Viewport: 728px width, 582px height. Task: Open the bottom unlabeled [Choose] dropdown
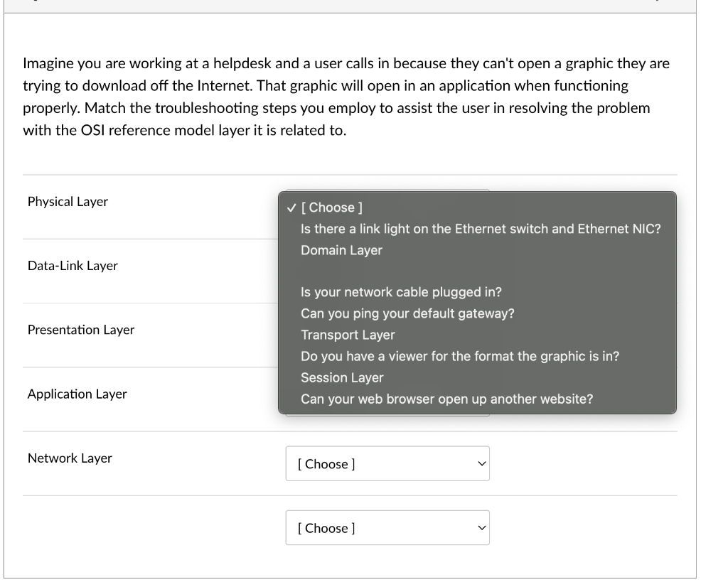(x=387, y=528)
